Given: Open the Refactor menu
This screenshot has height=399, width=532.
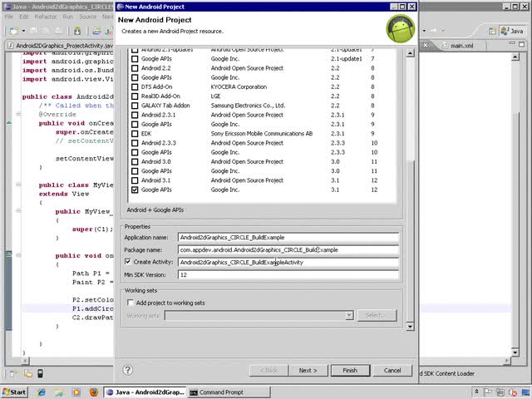Looking at the screenshot, I should (46, 16).
